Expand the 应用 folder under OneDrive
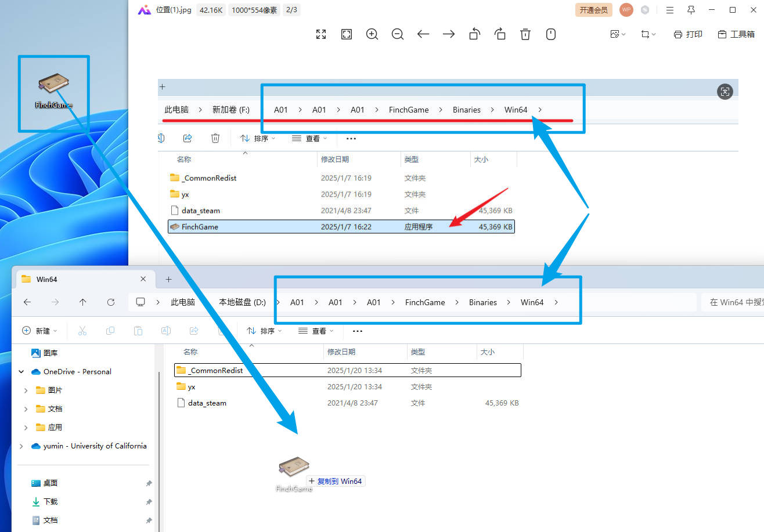Viewport: 764px width, 532px height. click(26, 428)
